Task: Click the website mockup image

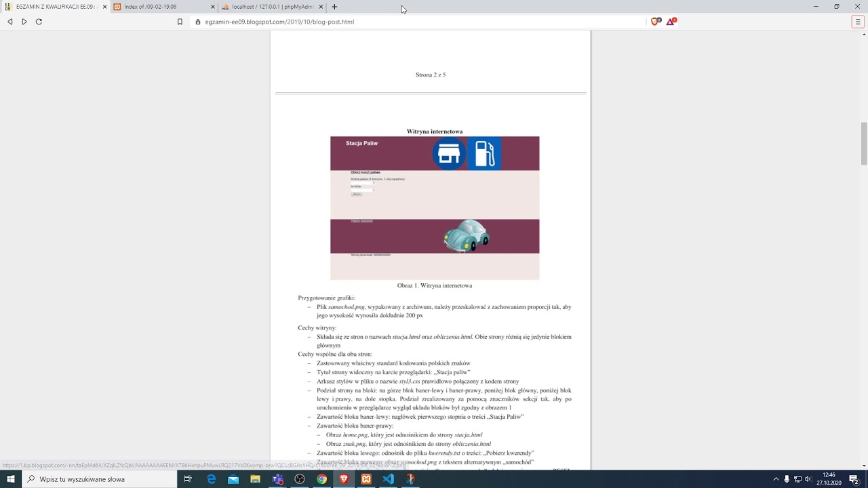Action: [x=435, y=208]
